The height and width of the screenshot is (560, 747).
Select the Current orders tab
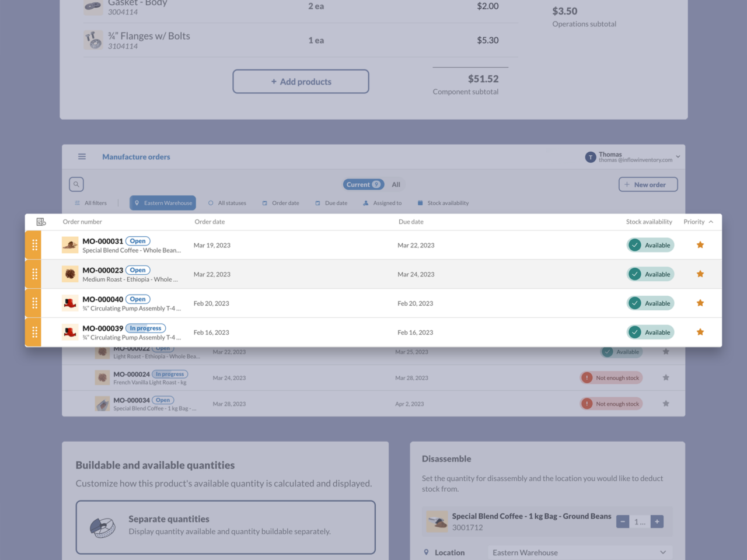click(x=363, y=184)
